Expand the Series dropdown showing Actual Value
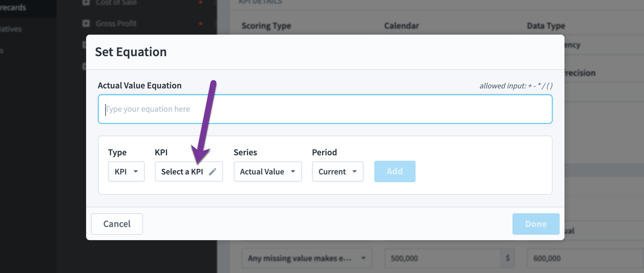Viewport: 644px width, 273px height. coord(268,171)
